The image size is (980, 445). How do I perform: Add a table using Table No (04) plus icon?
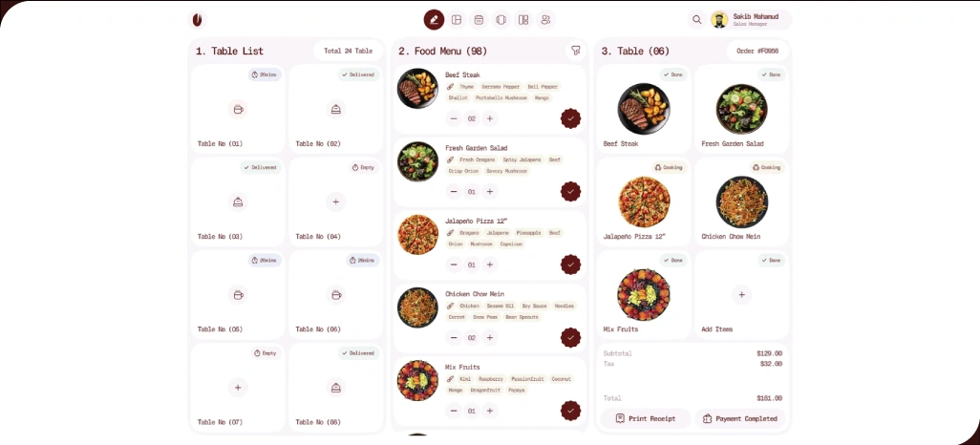pyautogui.click(x=335, y=201)
